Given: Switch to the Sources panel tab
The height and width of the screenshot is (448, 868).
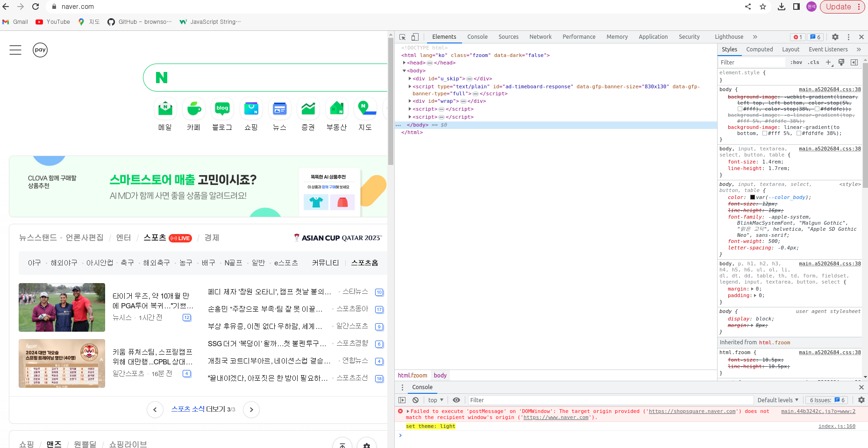Looking at the screenshot, I should 508,37.
